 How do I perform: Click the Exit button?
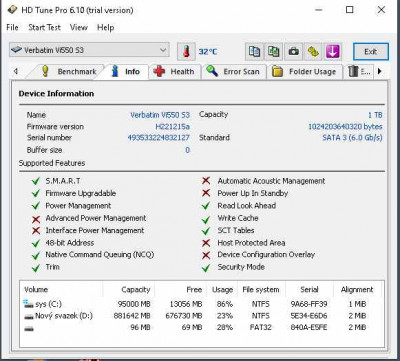coord(371,52)
